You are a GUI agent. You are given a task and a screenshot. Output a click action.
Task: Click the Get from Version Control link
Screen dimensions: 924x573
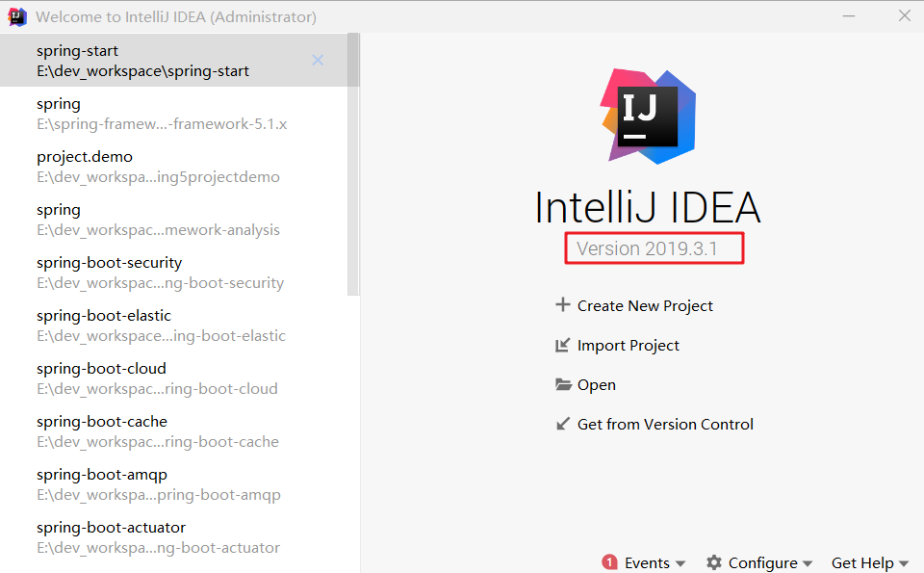click(665, 424)
